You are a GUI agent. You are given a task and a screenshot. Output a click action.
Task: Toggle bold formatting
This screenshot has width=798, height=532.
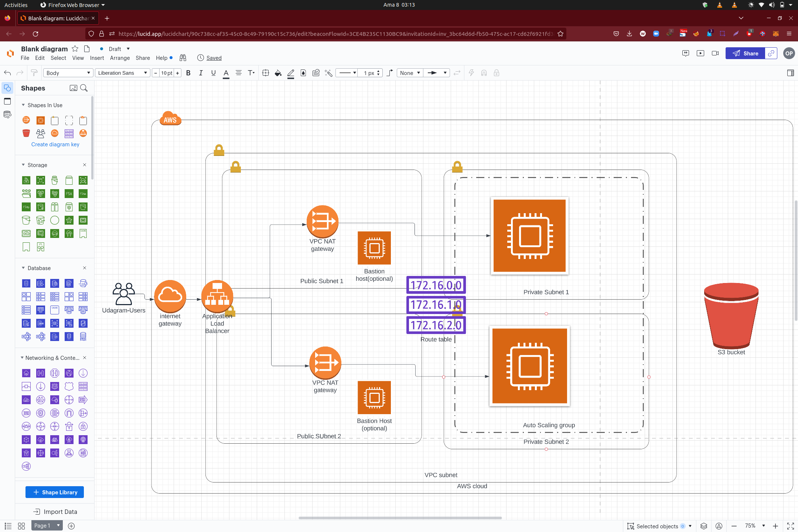(x=188, y=73)
